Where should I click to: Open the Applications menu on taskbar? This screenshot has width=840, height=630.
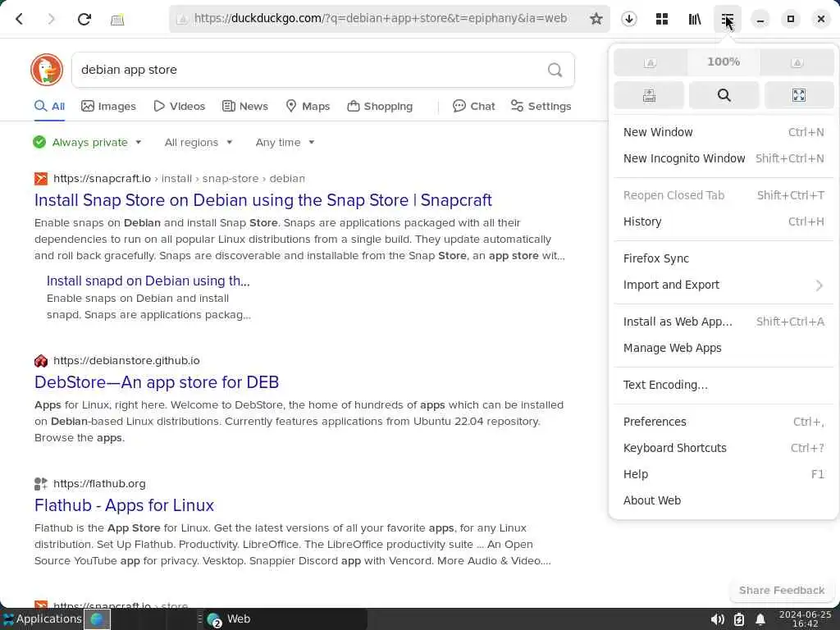coord(43,619)
